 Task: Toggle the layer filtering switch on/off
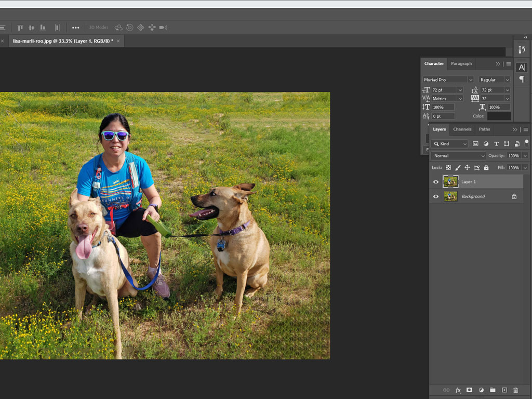pos(526,142)
